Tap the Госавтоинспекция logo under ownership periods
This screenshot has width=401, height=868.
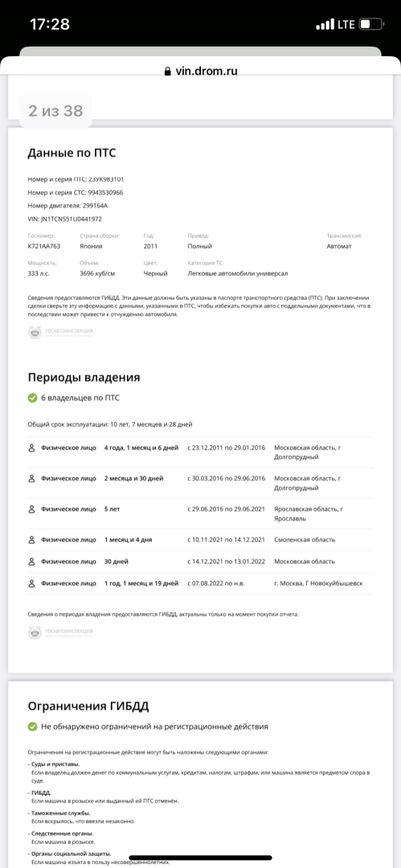click(60, 633)
